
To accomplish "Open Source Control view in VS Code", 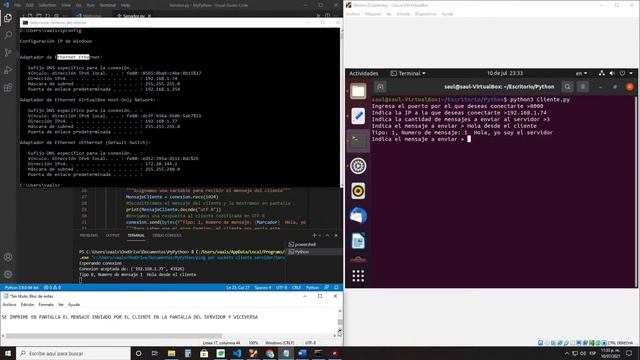I will point(8,53).
